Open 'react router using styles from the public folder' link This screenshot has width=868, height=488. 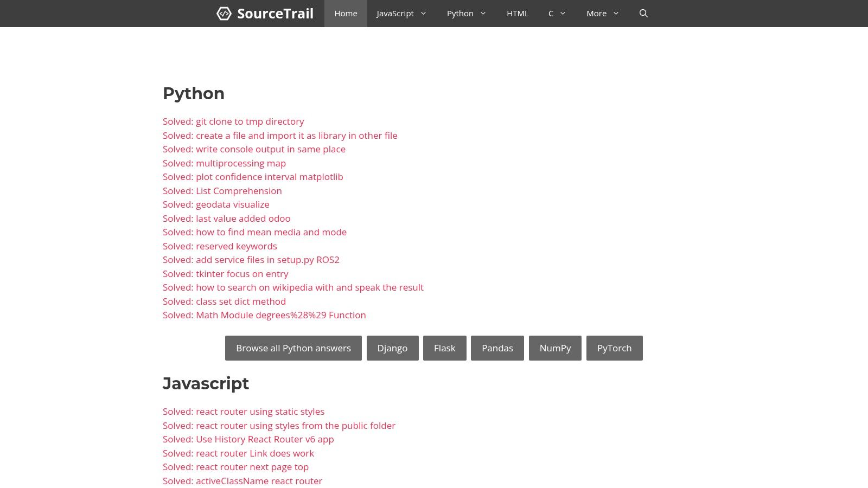point(279,426)
